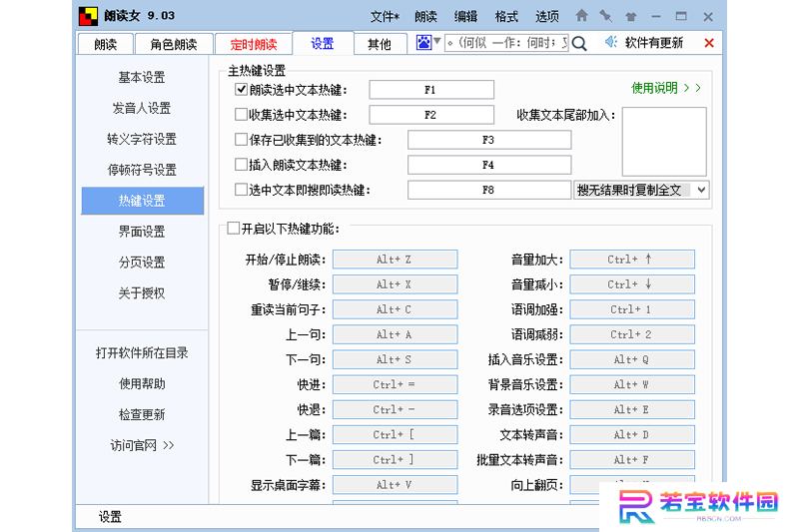This screenshot has height=532, width=799.
Task: Click the home icon in title bar
Action: [x=581, y=16]
